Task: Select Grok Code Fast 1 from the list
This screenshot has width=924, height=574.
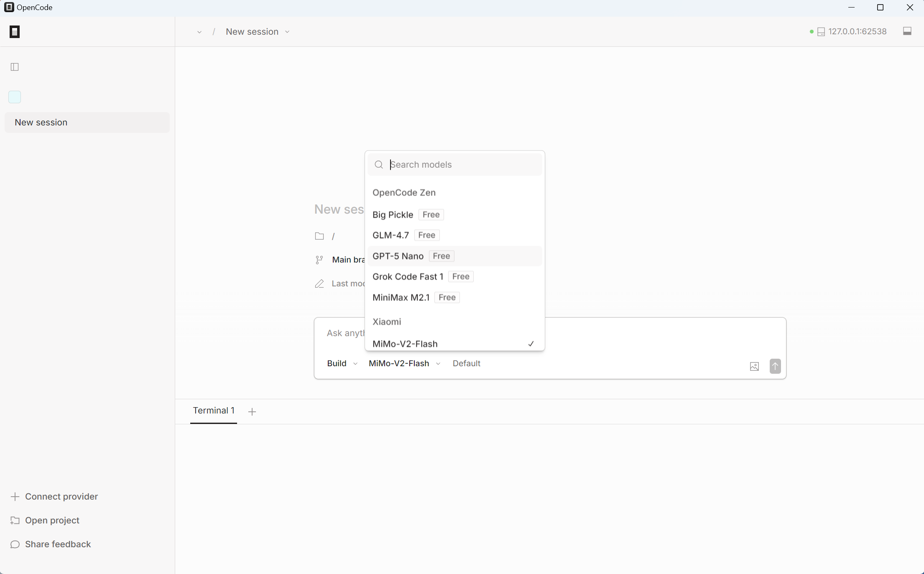Action: coord(408,276)
